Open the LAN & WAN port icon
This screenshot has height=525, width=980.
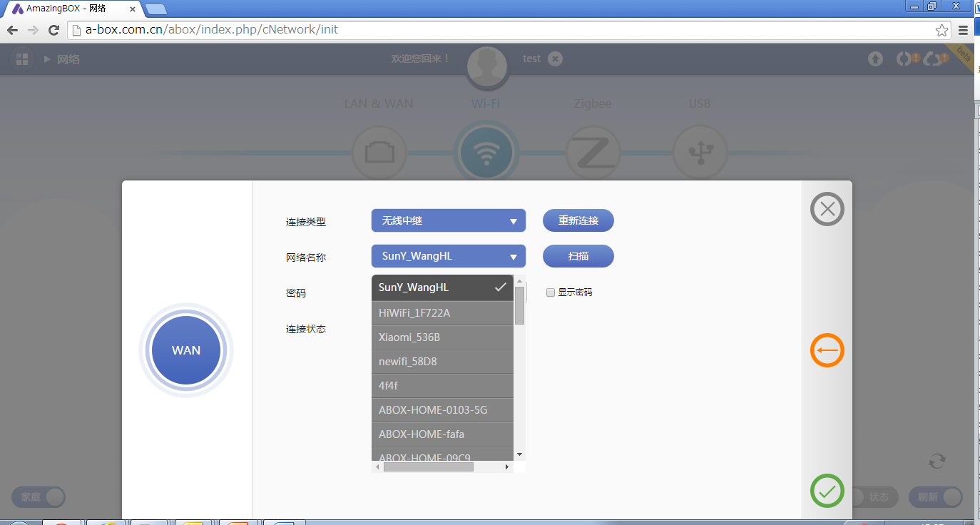tap(379, 152)
